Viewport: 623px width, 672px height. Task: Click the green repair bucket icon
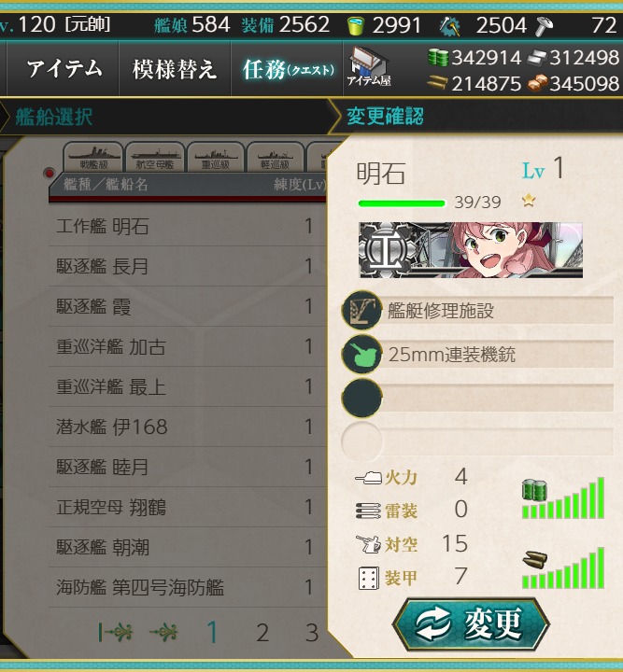point(356,26)
